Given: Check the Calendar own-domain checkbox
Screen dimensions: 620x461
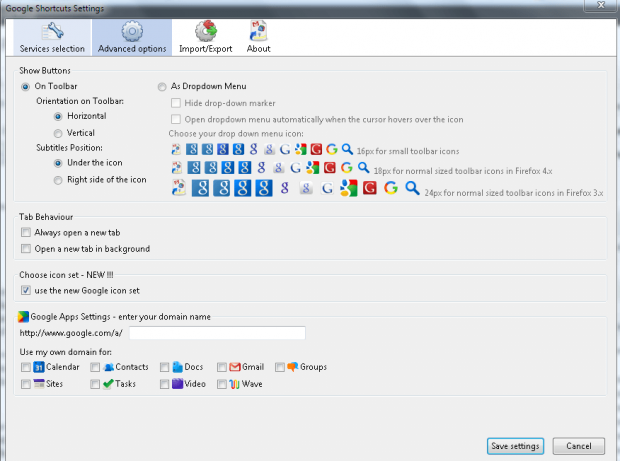Looking at the screenshot, I should click(x=26, y=367).
